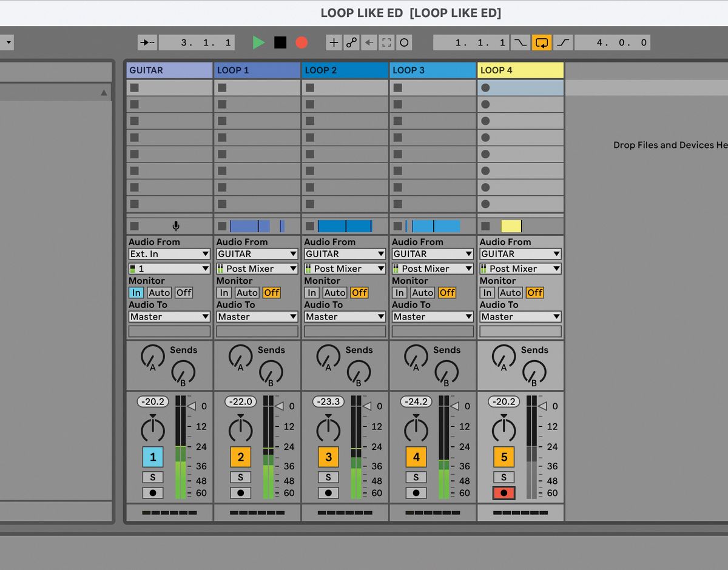Toggle Follow playback arrow in transport
This screenshot has width=728, height=570.
(x=147, y=42)
